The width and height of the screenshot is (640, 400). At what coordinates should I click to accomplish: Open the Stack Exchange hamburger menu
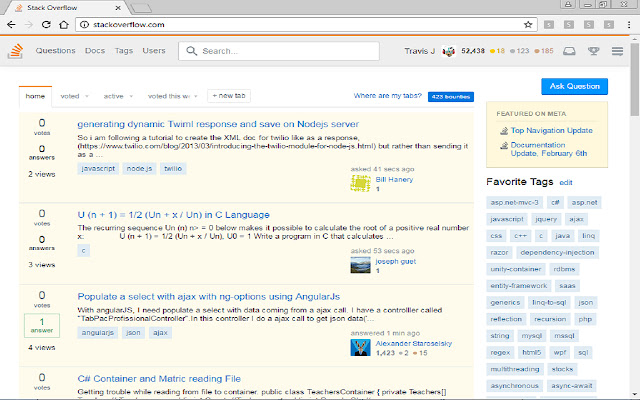point(617,51)
